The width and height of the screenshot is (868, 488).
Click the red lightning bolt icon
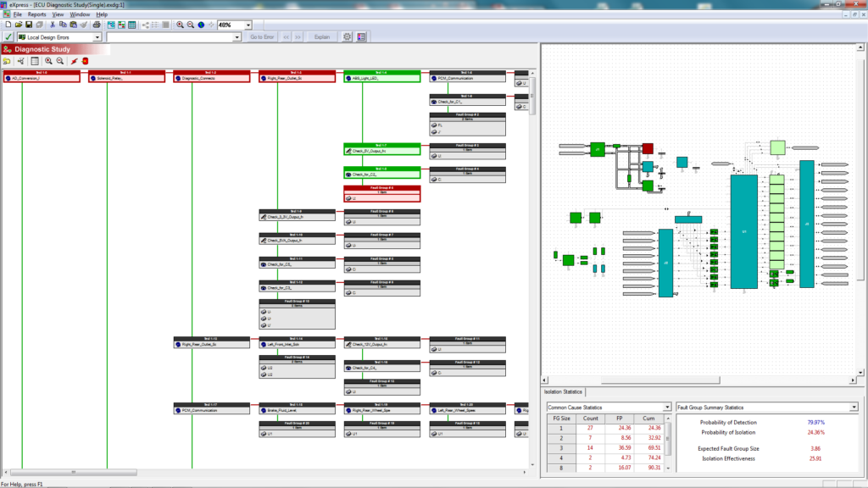point(75,61)
